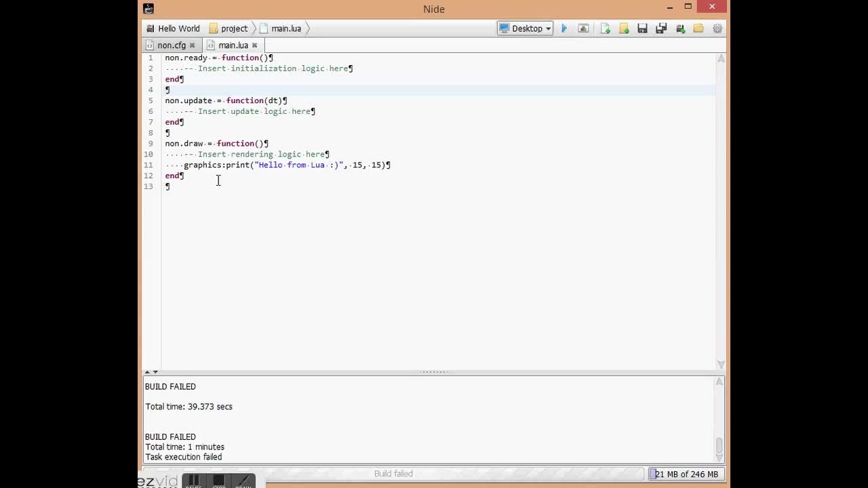
Task: Click the memory usage bar 21 MB of 246 MB
Action: [x=686, y=474]
